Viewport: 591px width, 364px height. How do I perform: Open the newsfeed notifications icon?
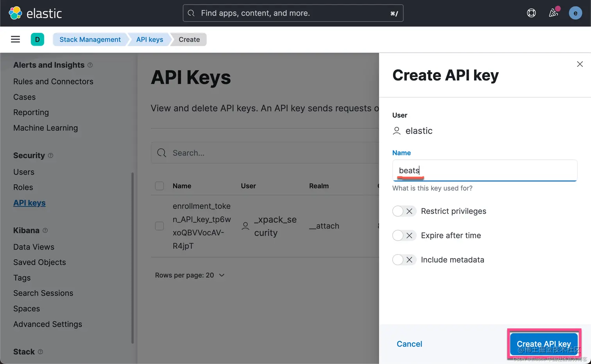click(553, 13)
